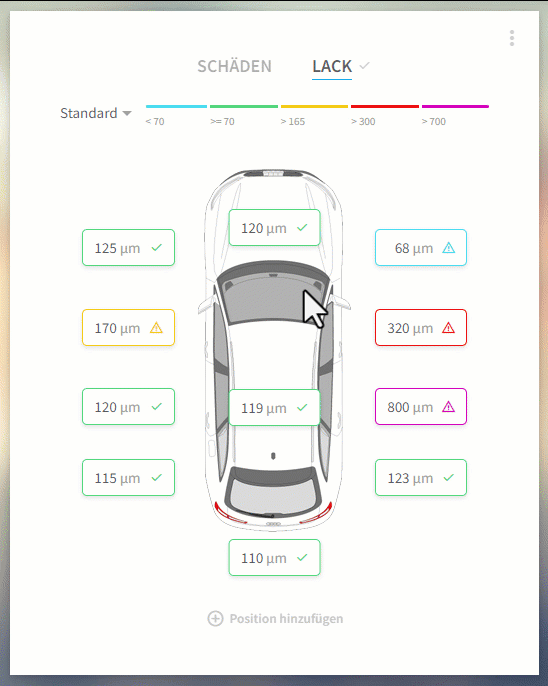The height and width of the screenshot is (686, 548).
Task: Open the three-dot options menu
Action: pyautogui.click(x=512, y=38)
